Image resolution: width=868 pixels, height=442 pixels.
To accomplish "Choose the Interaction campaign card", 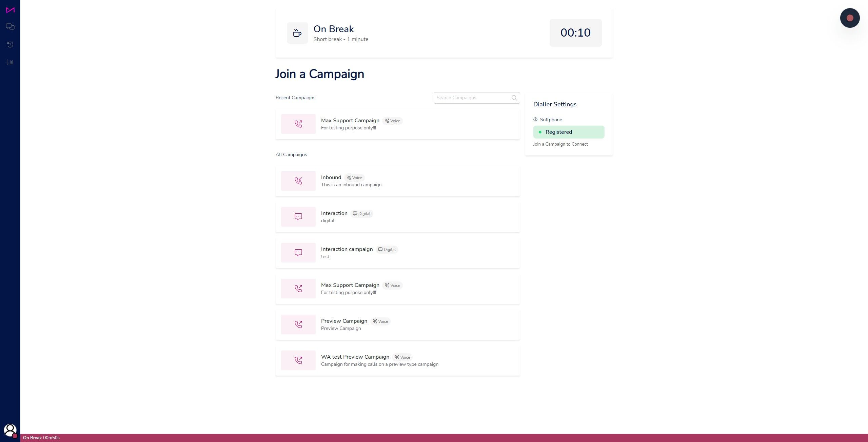I will pos(397,253).
